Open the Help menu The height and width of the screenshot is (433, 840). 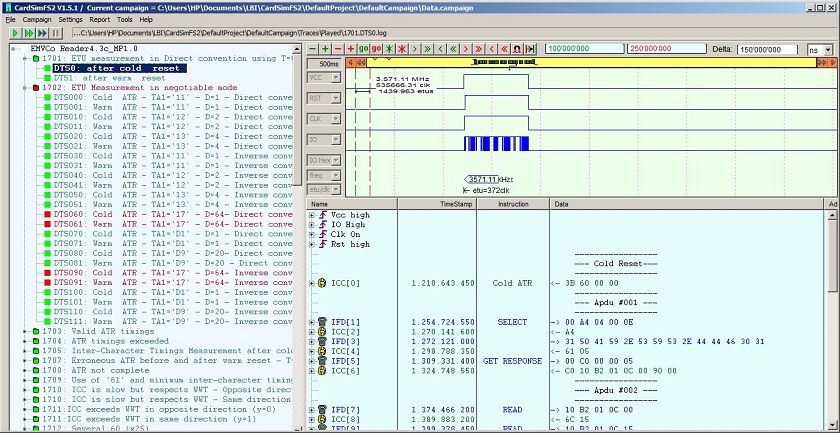[x=146, y=19]
